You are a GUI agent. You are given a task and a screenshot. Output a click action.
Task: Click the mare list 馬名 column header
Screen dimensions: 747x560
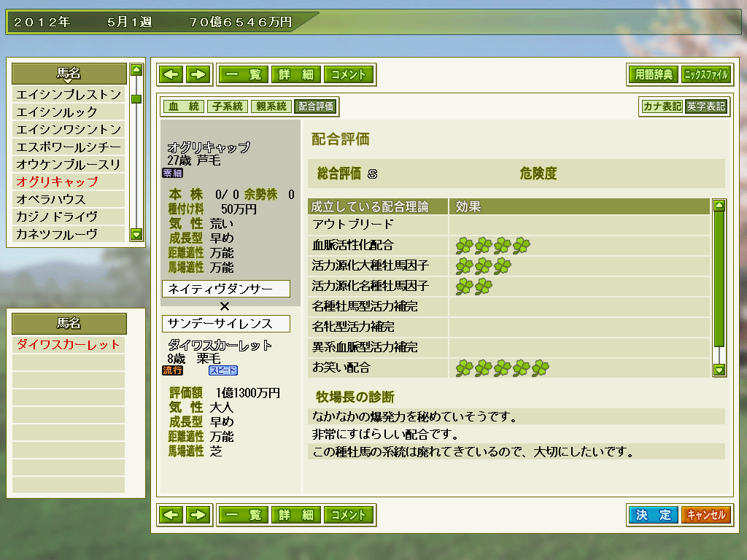click(x=69, y=323)
